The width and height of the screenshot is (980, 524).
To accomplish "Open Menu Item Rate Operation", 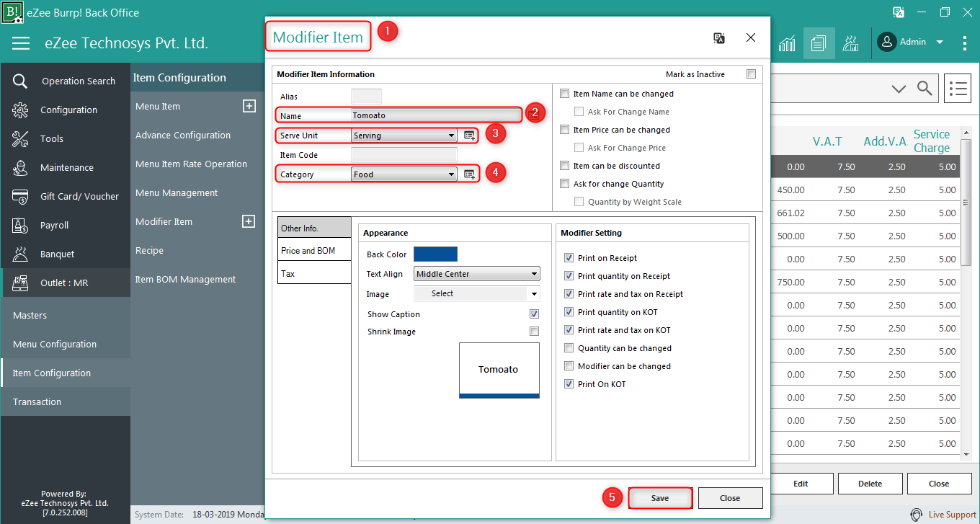I will coord(191,164).
